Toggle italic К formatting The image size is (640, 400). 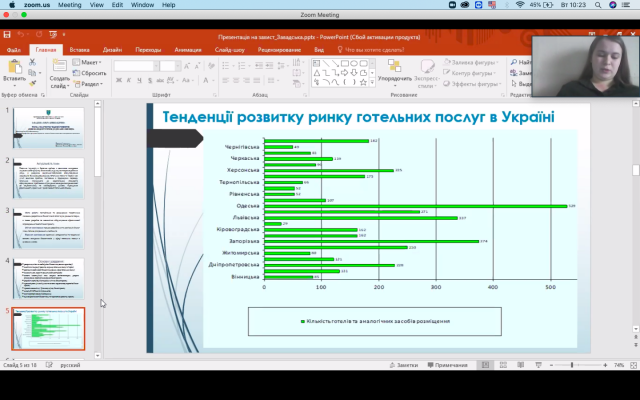click(129, 80)
